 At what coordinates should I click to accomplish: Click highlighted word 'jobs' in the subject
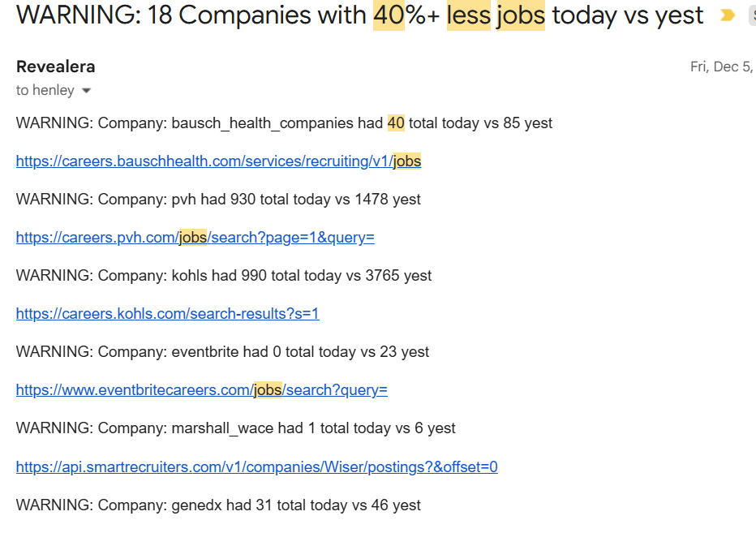point(520,15)
